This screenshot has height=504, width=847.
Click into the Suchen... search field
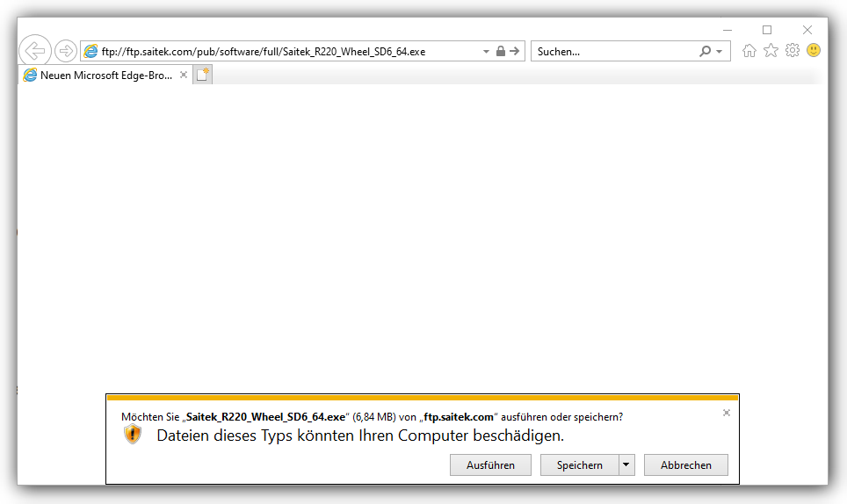(x=615, y=52)
